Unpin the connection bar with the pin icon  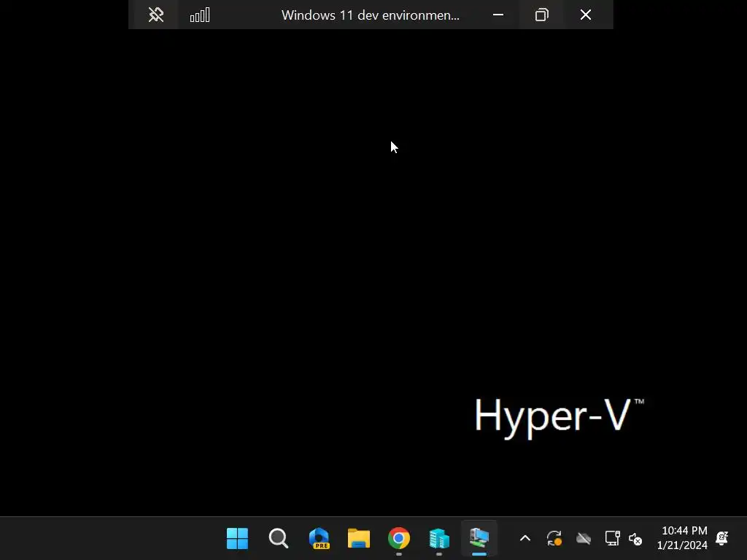[x=156, y=15]
